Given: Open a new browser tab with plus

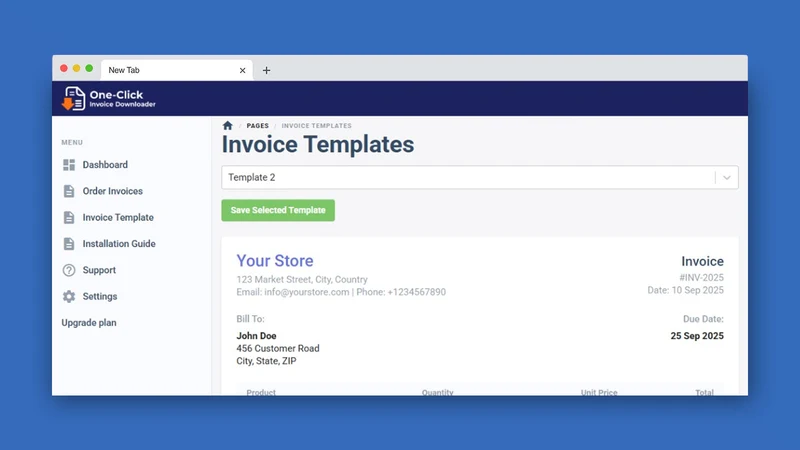Looking at the screenshot, I should click(x=266, y=70).
